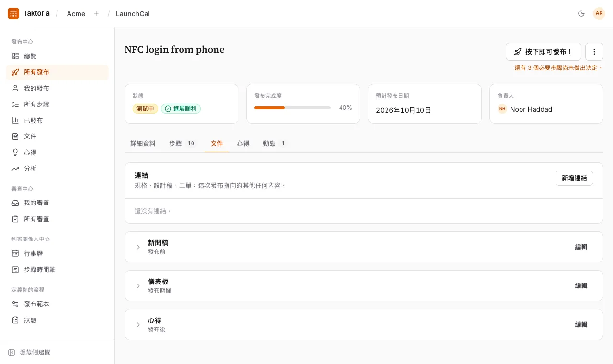Expand the 心得 發布後 document section
The height and width of the screenshot is (364, 613).
[138, 325]
